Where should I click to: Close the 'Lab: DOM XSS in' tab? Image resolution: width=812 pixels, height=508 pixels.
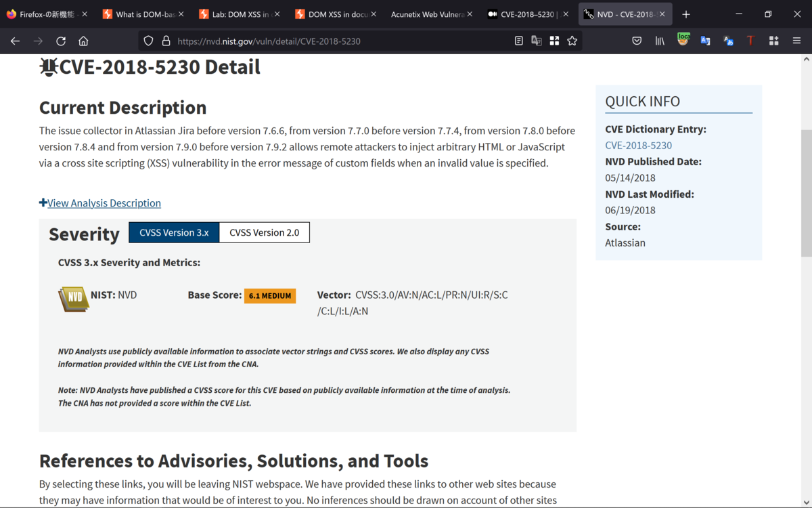277,14
